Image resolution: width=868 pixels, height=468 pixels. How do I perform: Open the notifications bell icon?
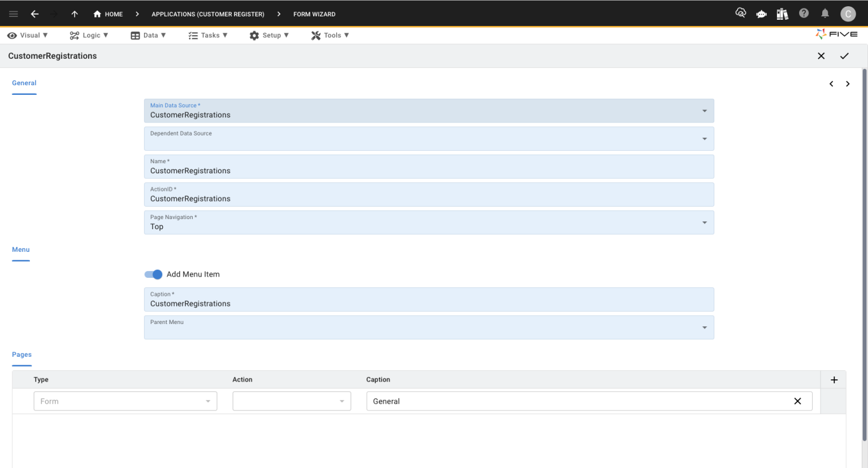[x=825, y=14]
